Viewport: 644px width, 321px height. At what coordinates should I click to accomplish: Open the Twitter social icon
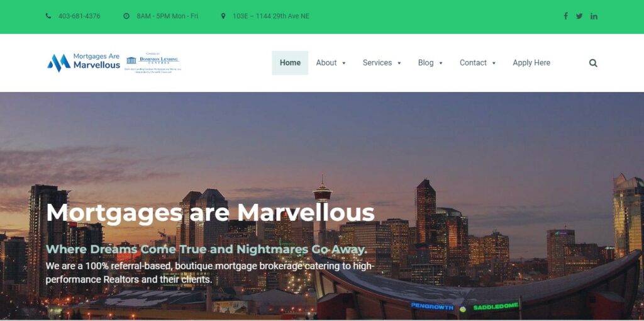(579, 16)
